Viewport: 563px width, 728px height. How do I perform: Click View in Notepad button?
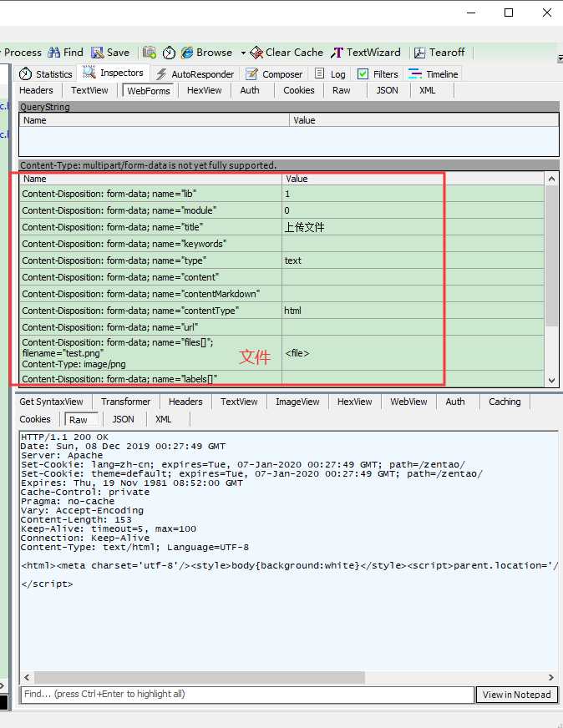click(x=516, y=695)
